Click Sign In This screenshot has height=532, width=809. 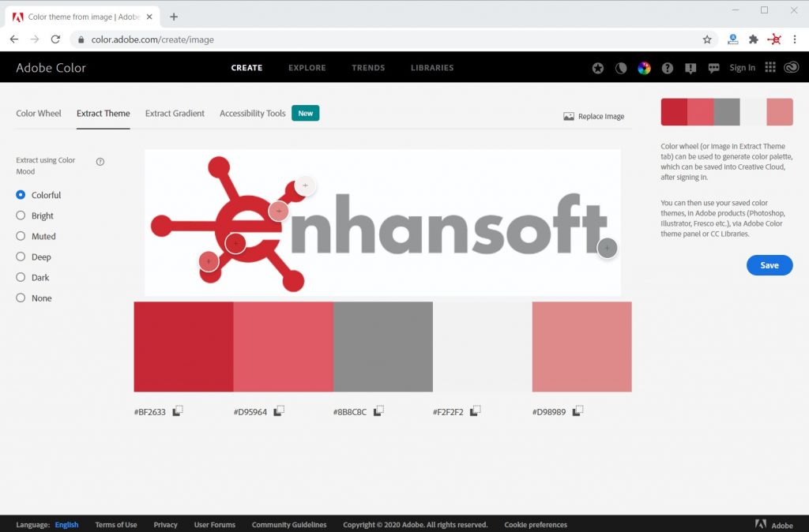(742, 68)
